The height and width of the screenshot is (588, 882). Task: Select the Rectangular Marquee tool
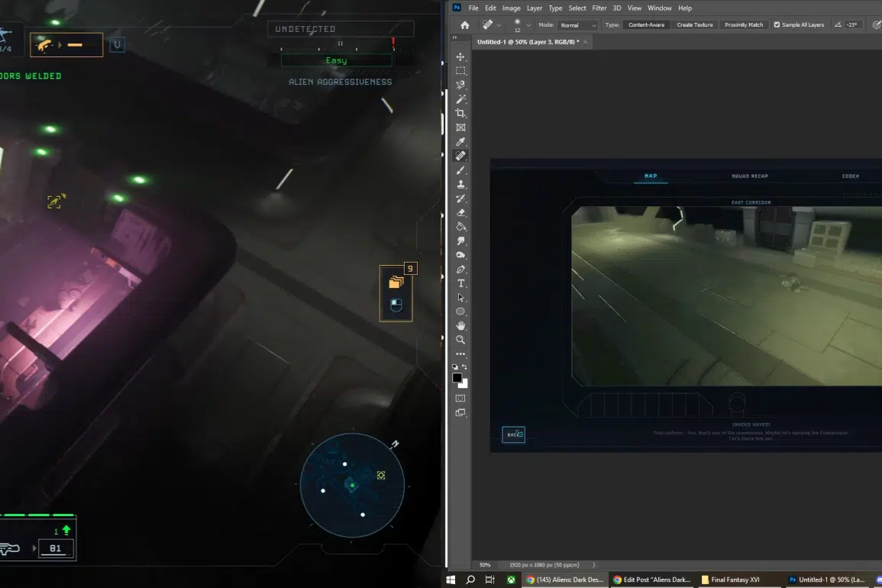point(460,71)
